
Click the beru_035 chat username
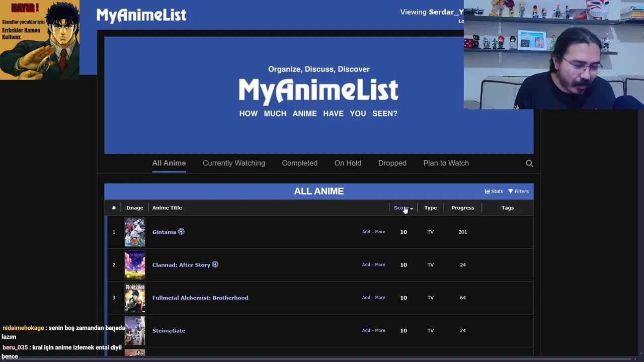15,347
